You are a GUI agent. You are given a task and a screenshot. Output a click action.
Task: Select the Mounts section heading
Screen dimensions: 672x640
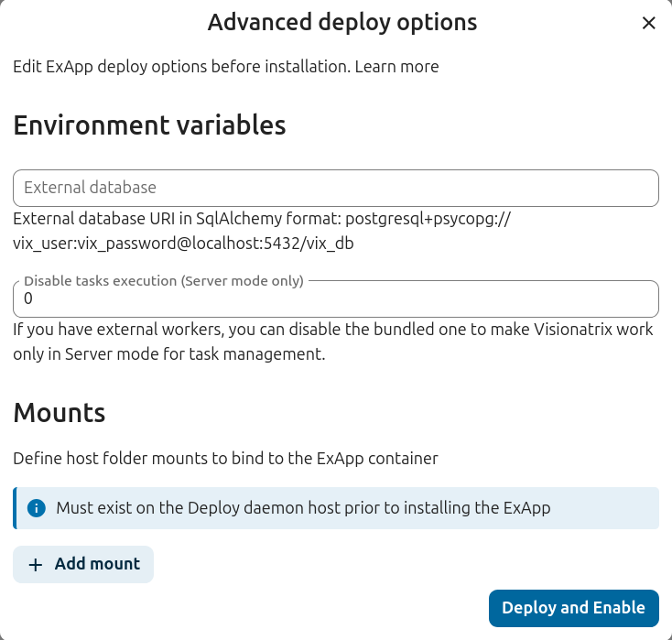60,413
